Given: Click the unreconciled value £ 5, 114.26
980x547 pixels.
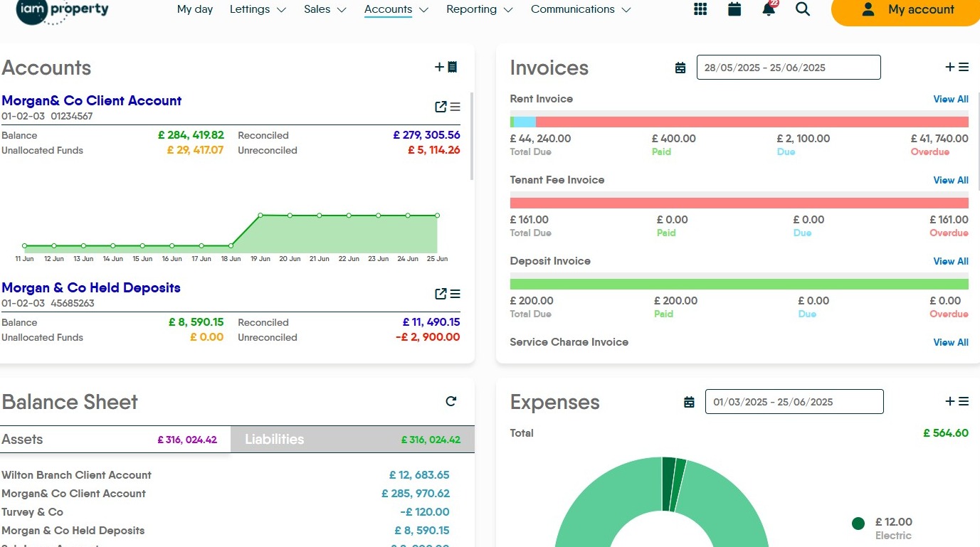Looking at the screenshot, I should point(433,150).
